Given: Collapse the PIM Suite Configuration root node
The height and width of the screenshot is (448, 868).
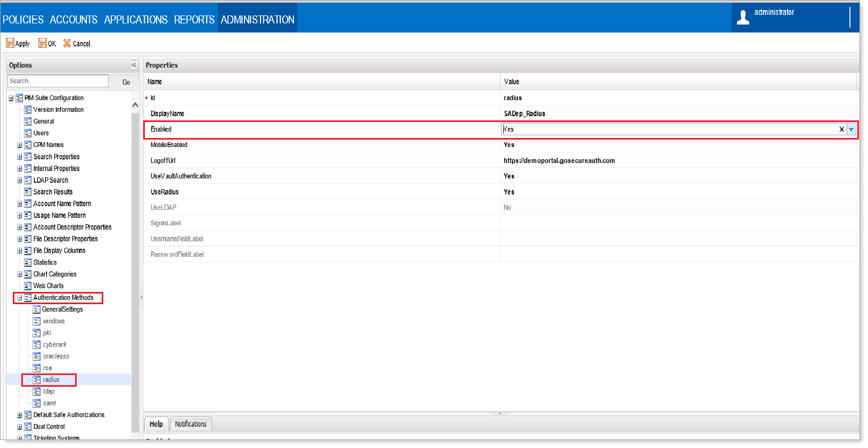Looking at the screenshot, I should [x=11, y=98].
